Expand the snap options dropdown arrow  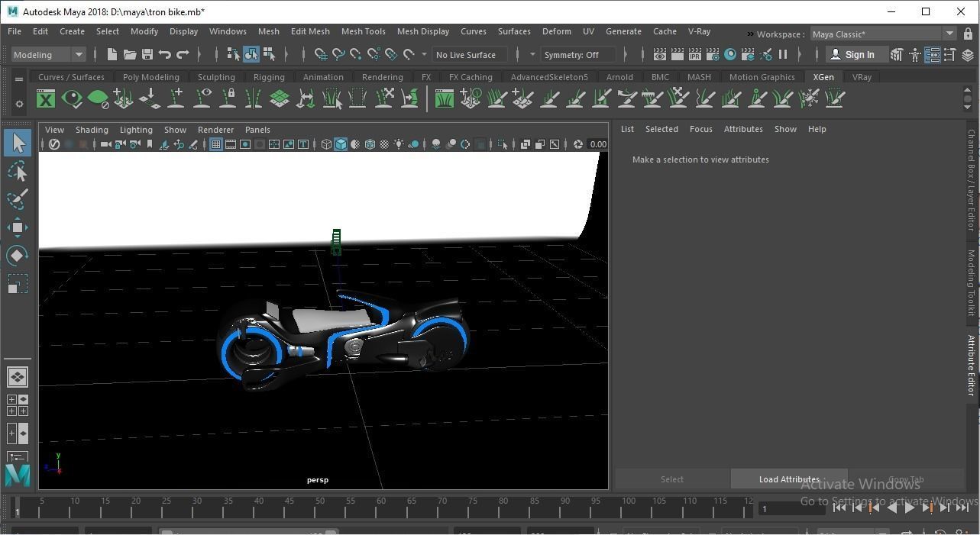(424, 54)
